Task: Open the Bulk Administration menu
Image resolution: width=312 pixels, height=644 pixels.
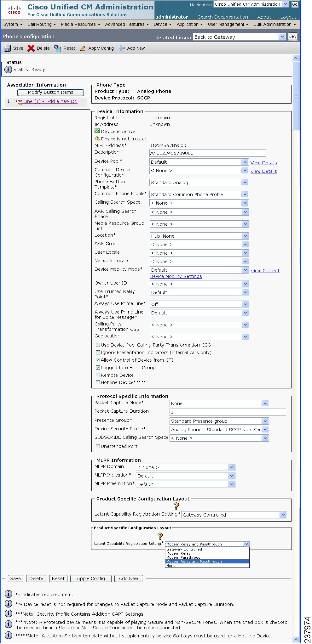Action: [x=275, y=24]
